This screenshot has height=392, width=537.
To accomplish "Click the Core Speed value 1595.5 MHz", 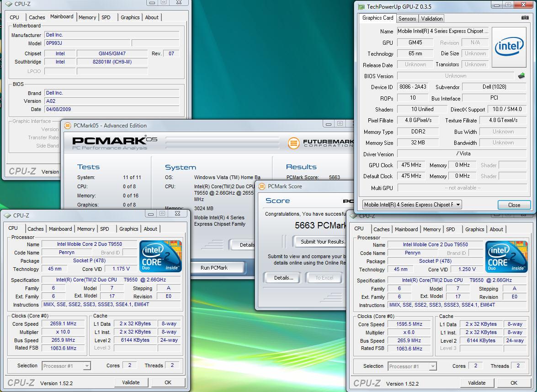I will [409, 324].
